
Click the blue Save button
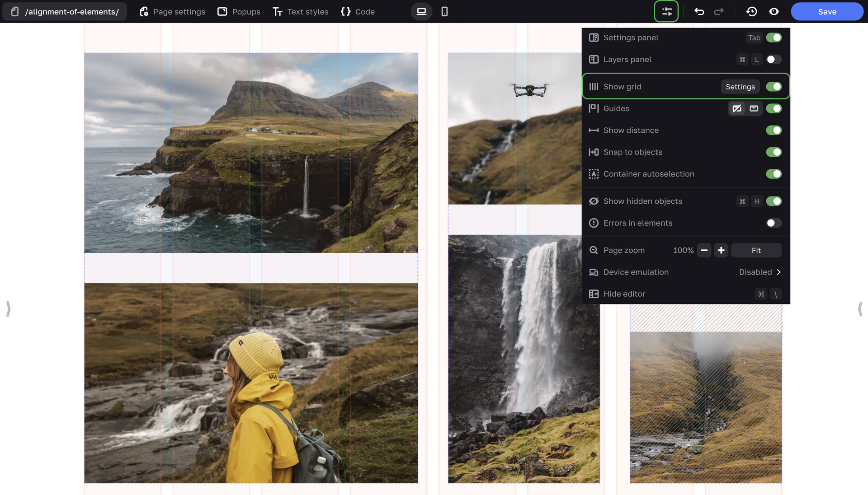(x=827, y=12)
